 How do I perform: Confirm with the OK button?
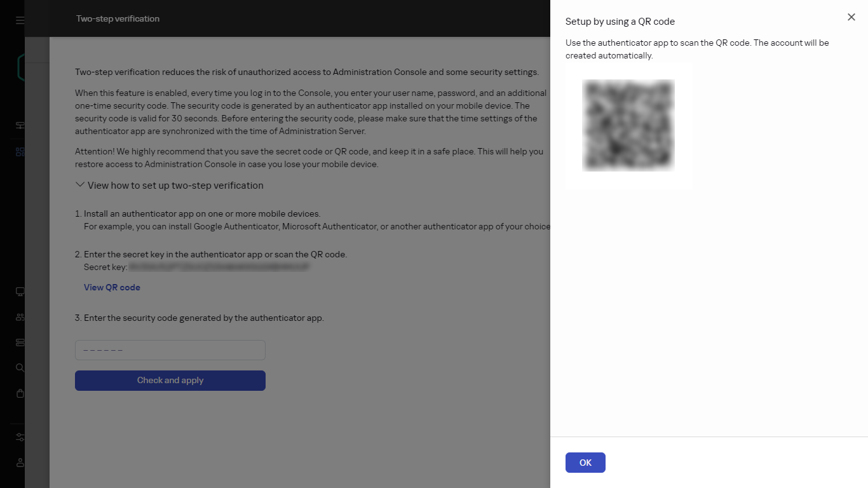pyautogui.click(x=585, y=463)
